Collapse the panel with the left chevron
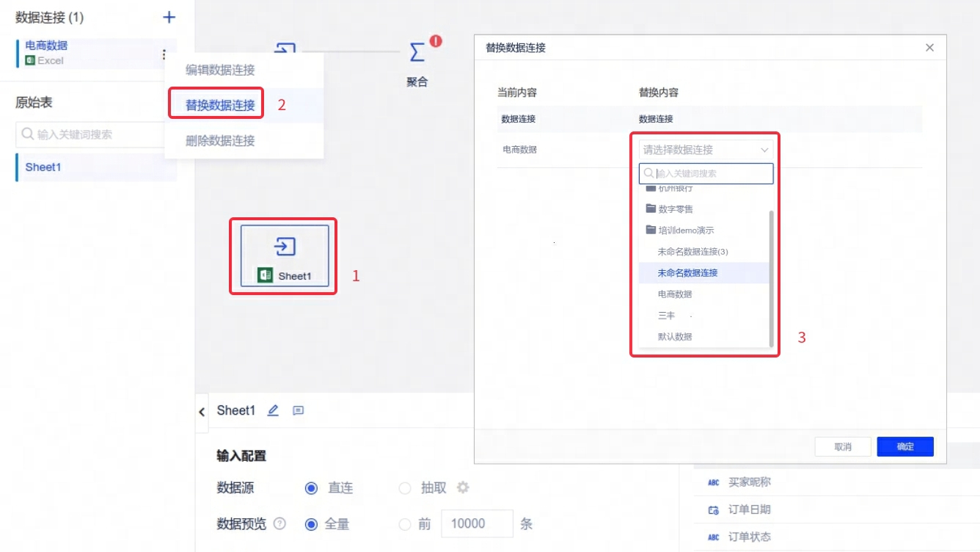 point(202,412)
